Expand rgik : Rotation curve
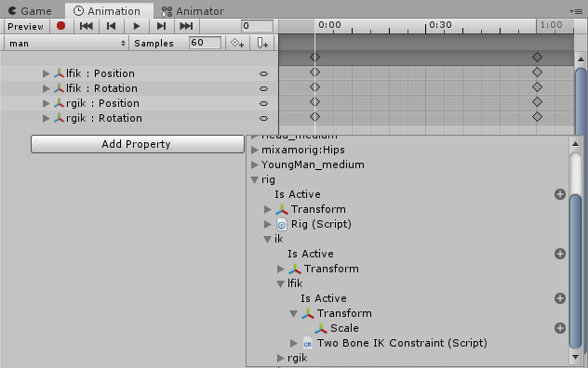Viewport: 588px width, 368px height. [x=46, y=118]
